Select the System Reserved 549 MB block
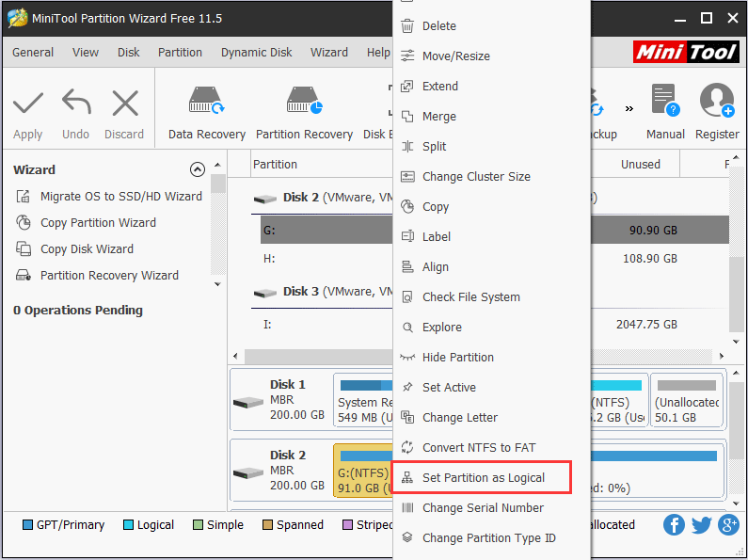The image size is (748, 560). pos(363,400)
